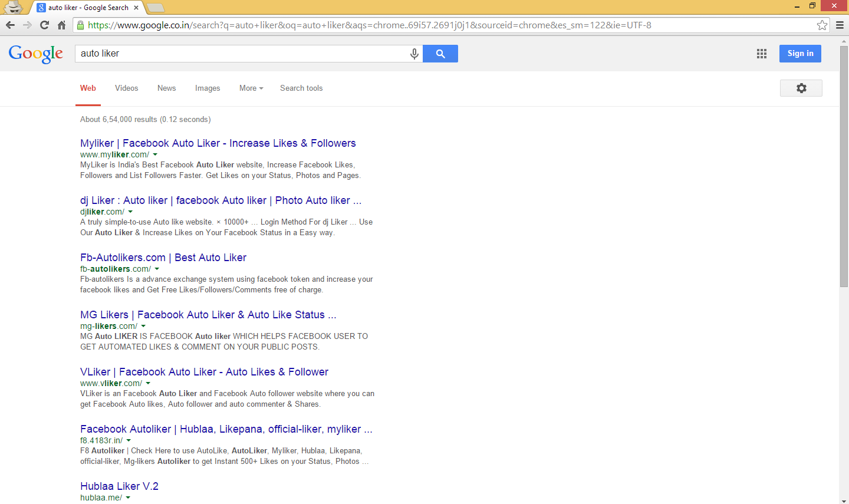Click the hublaa.me URL text
This screenshot has height=504, width=849.
101,498
